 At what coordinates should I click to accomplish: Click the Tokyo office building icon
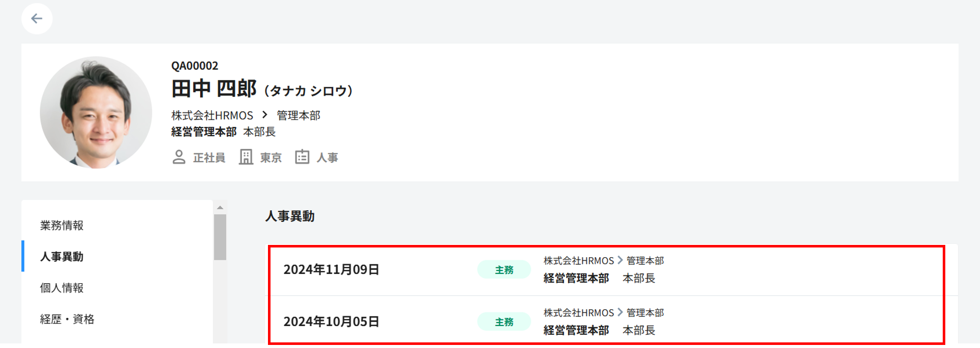click(246, 157)
